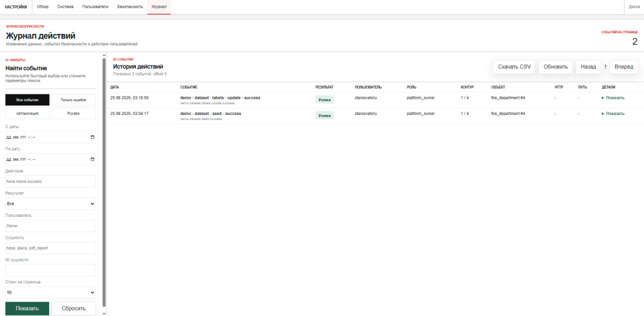Select the Авторизация quick filter
The height and width of the screenshot is (316, 644).
point(28,113)
